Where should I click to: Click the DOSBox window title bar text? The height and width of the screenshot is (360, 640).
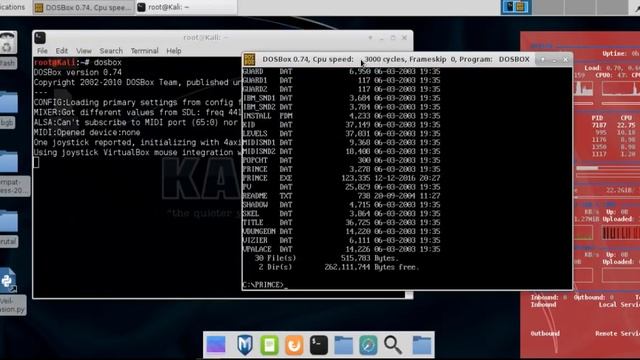pyautogui.click(x=396, y=60)
